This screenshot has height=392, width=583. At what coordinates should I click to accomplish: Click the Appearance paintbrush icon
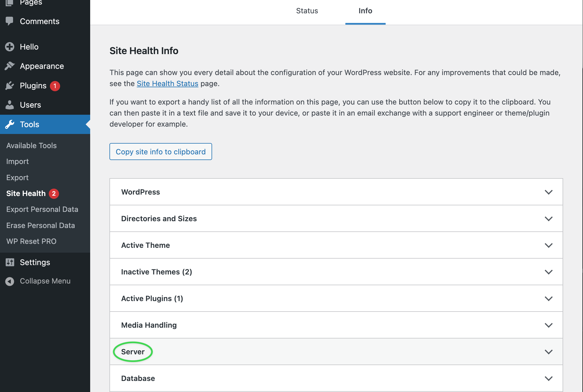pyautogui.click(x=10, y=66)
